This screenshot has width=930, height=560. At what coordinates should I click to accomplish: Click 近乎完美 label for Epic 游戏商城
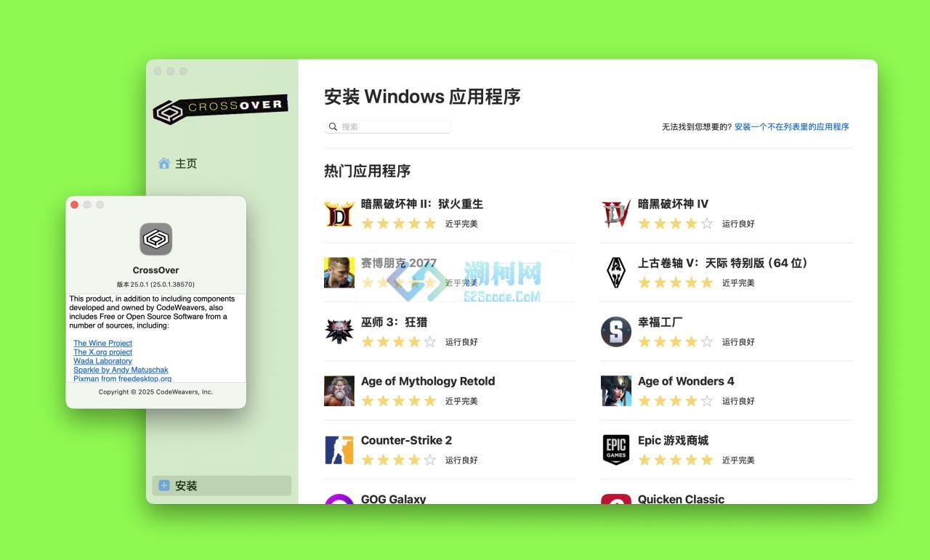pyautogui.click(x=738, y=460)
